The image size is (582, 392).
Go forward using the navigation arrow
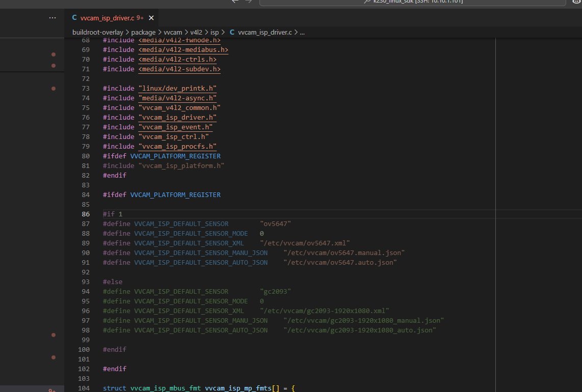249,2
